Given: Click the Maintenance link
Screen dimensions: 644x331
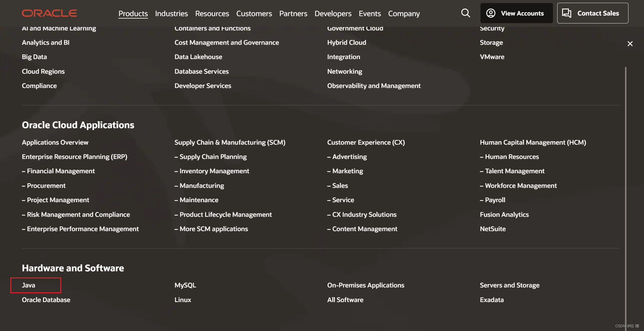Looking at the screenshot, I should pyautogui.click(x=196, y=200).
